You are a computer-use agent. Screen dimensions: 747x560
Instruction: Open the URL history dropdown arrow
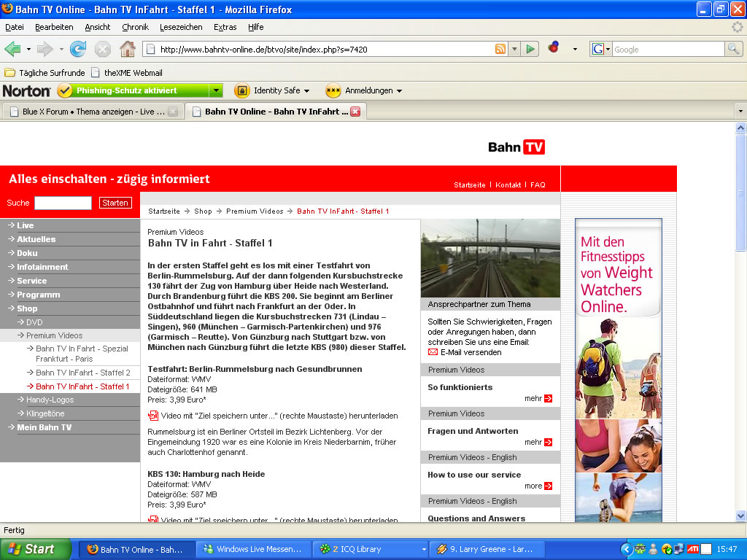click(x=514, y=49)
